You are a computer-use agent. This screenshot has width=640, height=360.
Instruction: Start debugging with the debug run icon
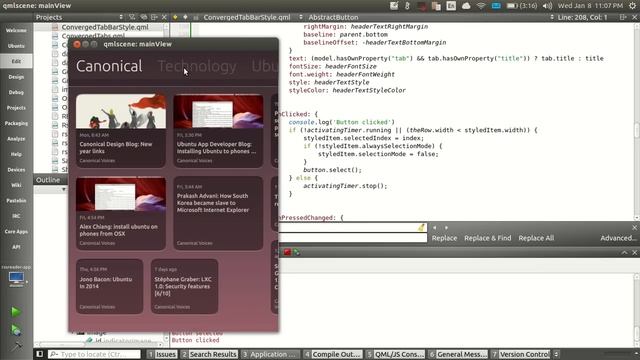pos(16,330)
